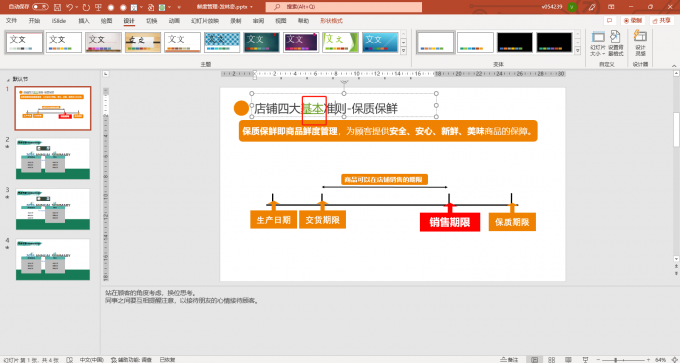Viewport: 680px width, 363px height.
Task: Switch to the 切换 (Transitions) tab
Action: (x=151, y=21)
